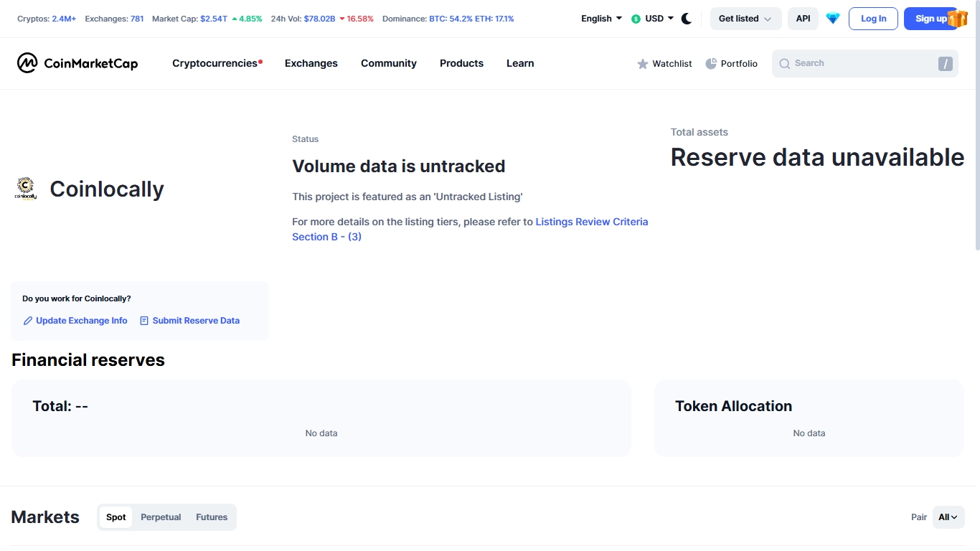Open the English language dropdown
980x551 pixels.
[602, 19]
